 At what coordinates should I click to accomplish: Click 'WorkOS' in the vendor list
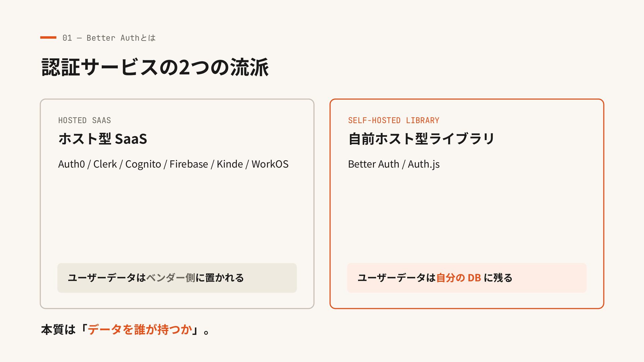click(x=270, y=164)
